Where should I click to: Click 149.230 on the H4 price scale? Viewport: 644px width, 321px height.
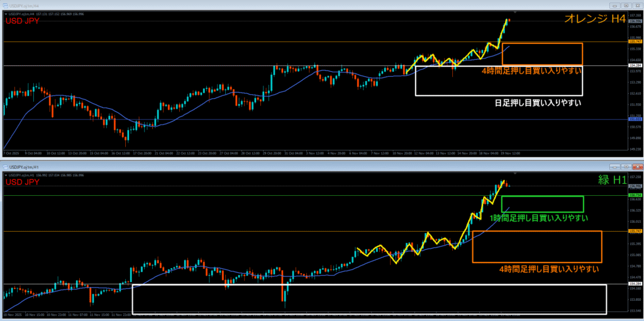click(635, 149)
